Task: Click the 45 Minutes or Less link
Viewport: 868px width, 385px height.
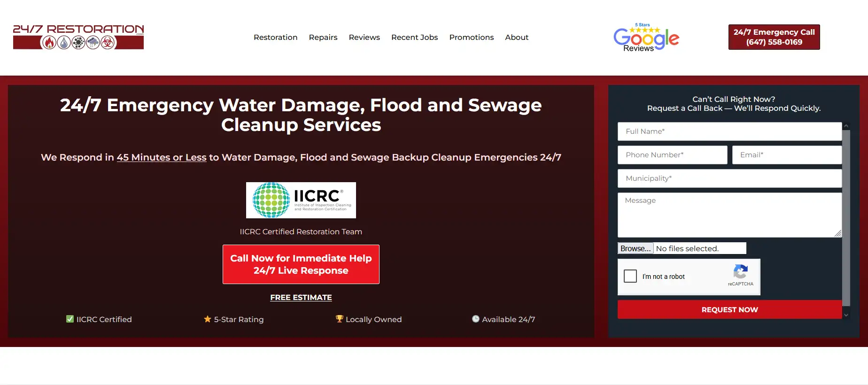Action: (162, 157)
